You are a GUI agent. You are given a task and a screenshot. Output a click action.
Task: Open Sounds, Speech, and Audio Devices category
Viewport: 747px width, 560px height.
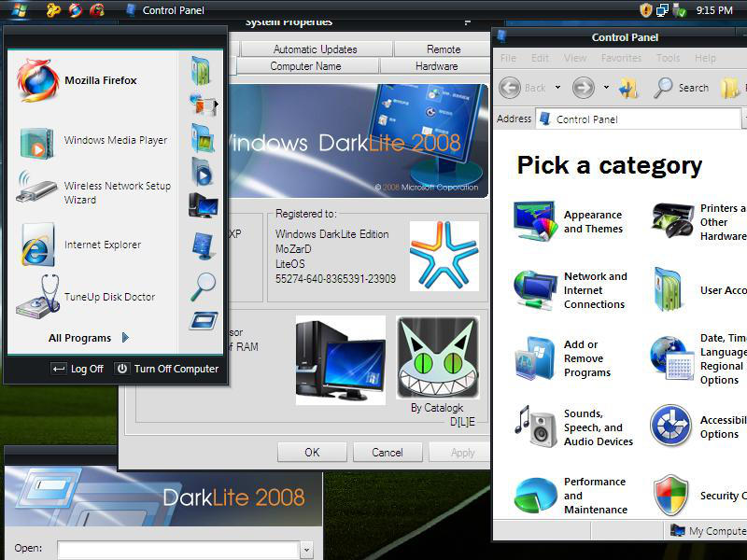pyautogui.click(x=573, y=427)
